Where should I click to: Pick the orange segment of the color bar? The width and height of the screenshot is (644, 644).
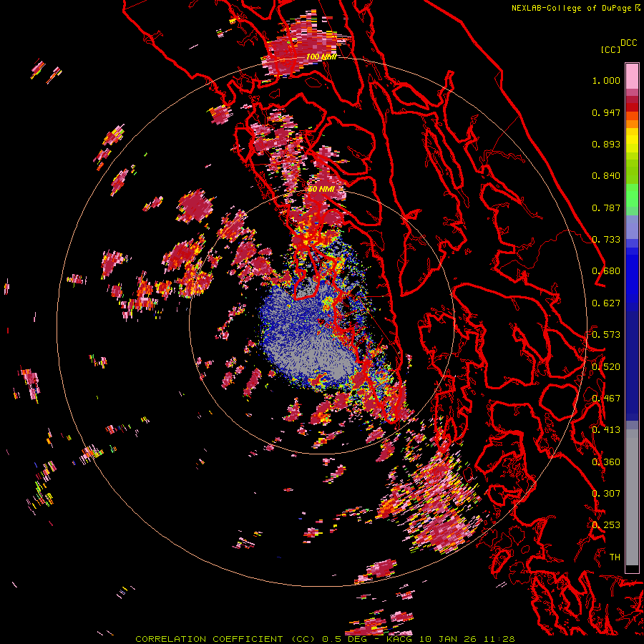click(x=632, y=124)
